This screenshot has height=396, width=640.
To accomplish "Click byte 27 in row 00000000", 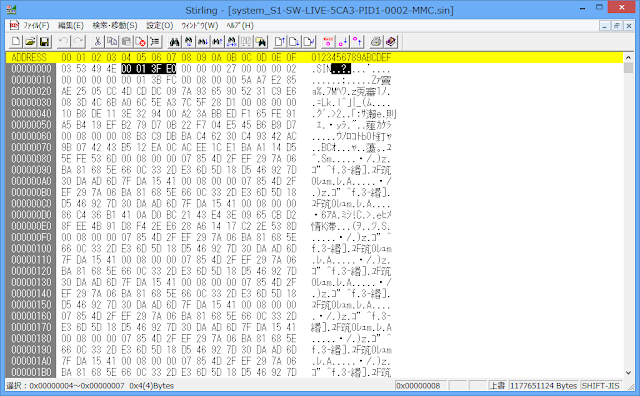I will pyautogui.click(x=231, y=69).
